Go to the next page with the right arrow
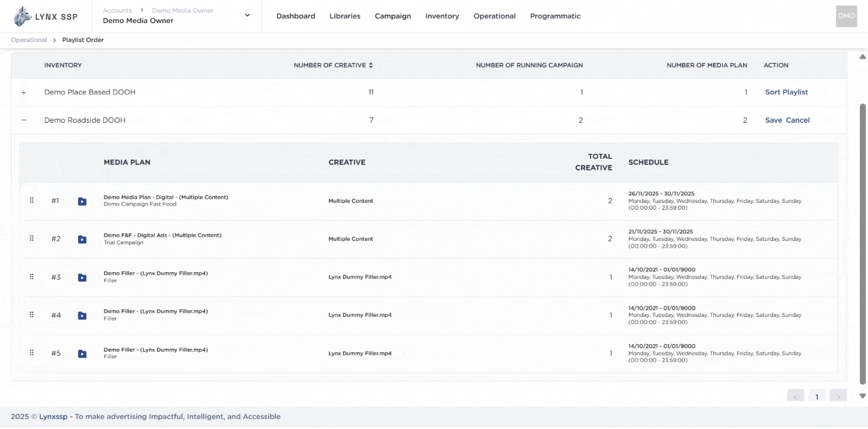Viewport: 868px width, 429px height. tap(839, 396)
